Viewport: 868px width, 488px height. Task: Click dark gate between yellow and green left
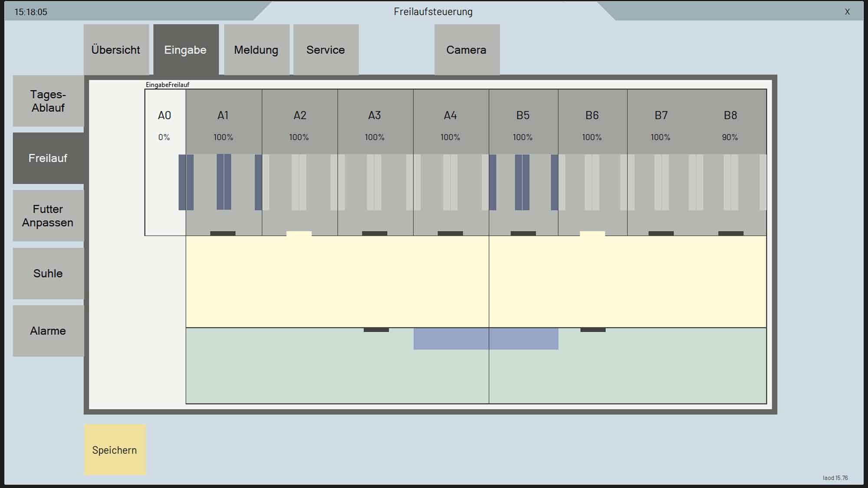376,330
